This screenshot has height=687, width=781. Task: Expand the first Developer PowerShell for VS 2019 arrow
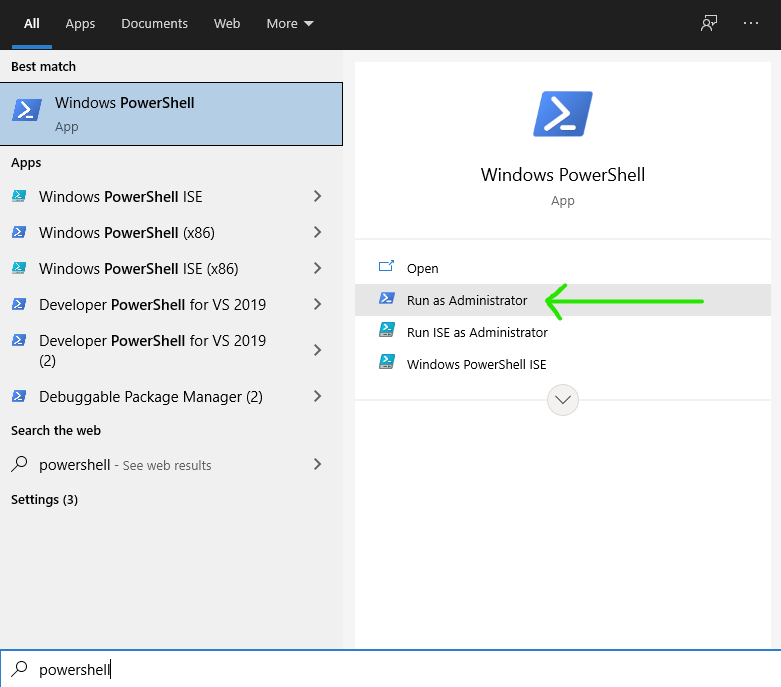317,304
